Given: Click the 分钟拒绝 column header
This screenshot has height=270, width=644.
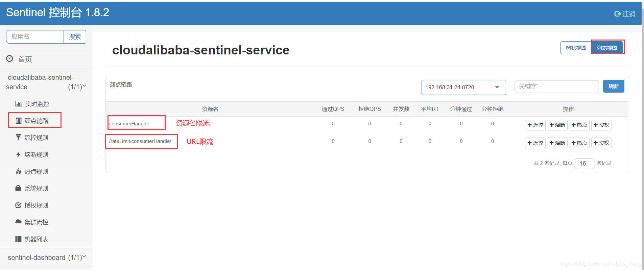Looking at the screenshot, I should pyautogui.click(x=493, y=109).
